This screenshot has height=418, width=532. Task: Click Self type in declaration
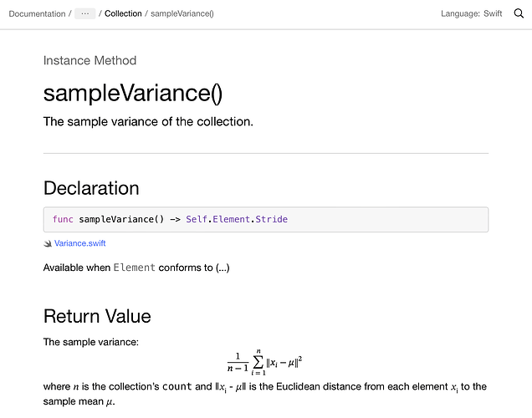197,219
